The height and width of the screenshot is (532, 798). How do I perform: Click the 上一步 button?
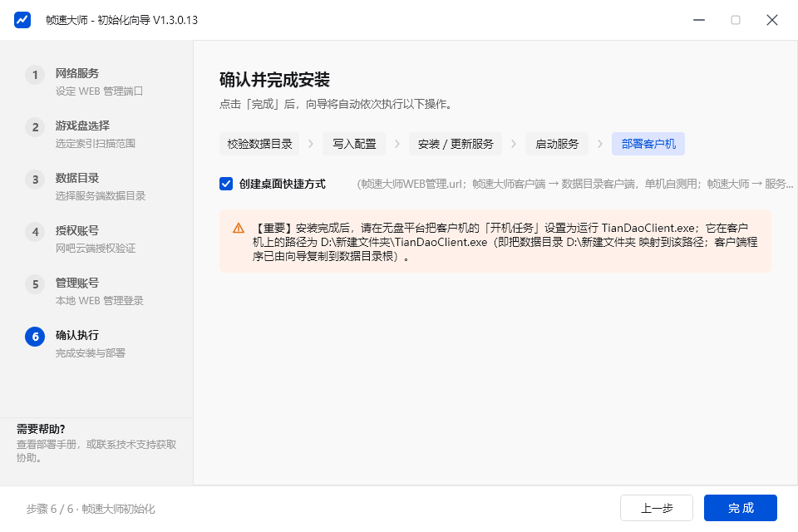657,508
